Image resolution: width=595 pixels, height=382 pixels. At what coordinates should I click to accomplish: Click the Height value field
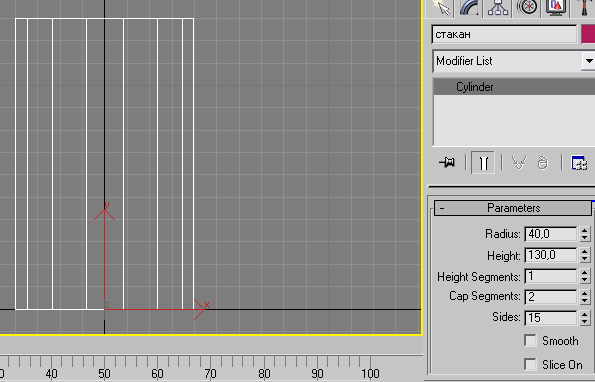pos(551,255)
